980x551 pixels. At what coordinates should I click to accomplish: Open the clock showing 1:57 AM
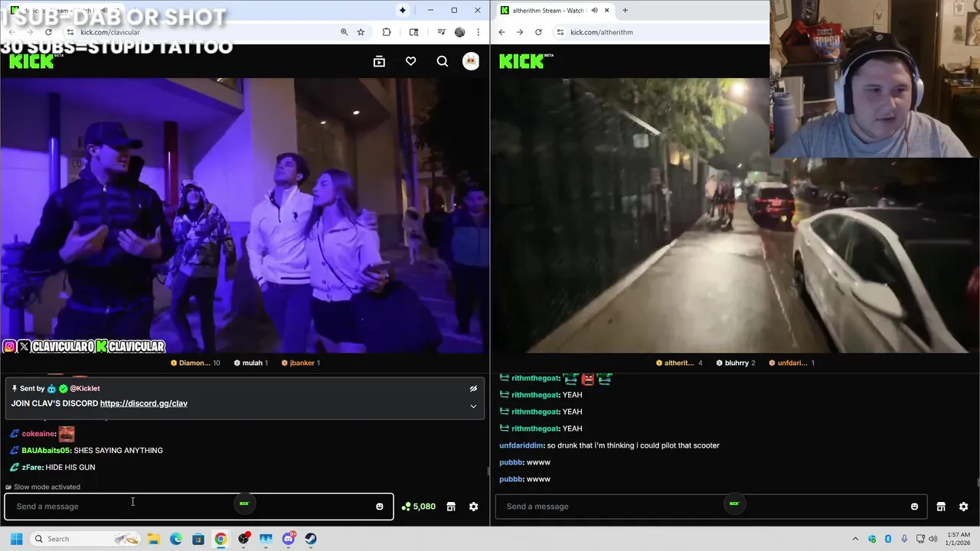tap(959, 539)
